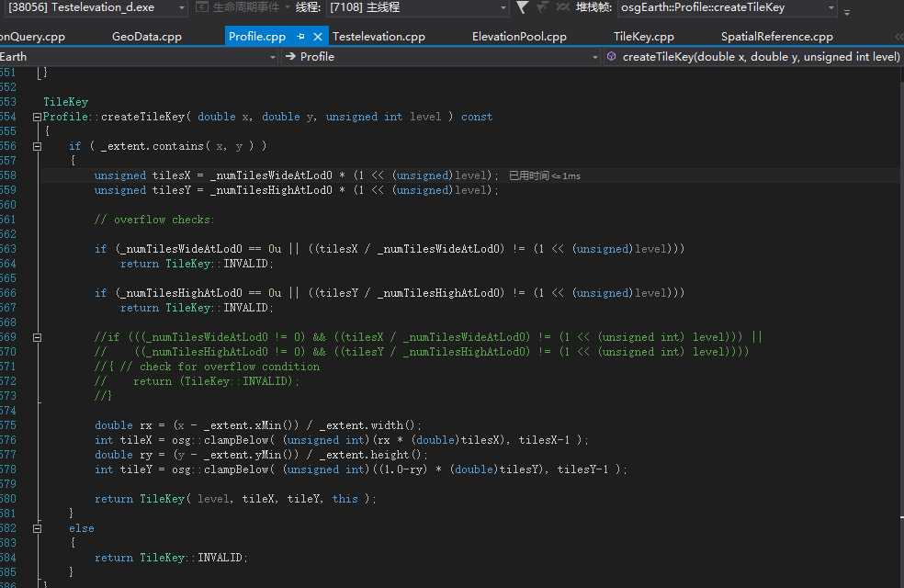Collapse the commented overflow check block

pyautogui.click(x=37, y=338)
